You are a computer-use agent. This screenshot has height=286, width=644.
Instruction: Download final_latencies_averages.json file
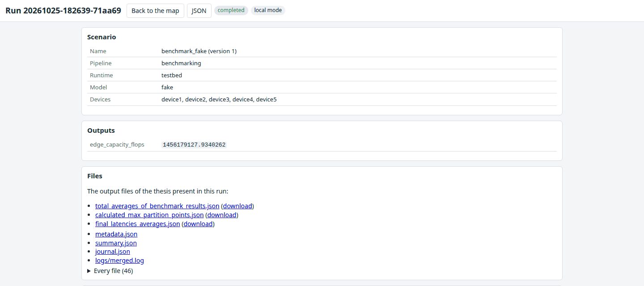(x=198, y=224)
